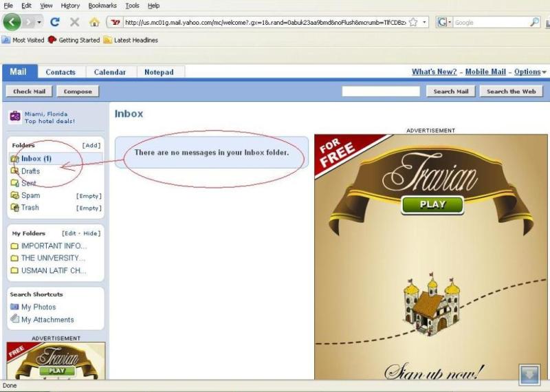The width and height of the screenshot is (550, 392).
Task: Open My Attachments search shortcut
Action: (47, 320)
